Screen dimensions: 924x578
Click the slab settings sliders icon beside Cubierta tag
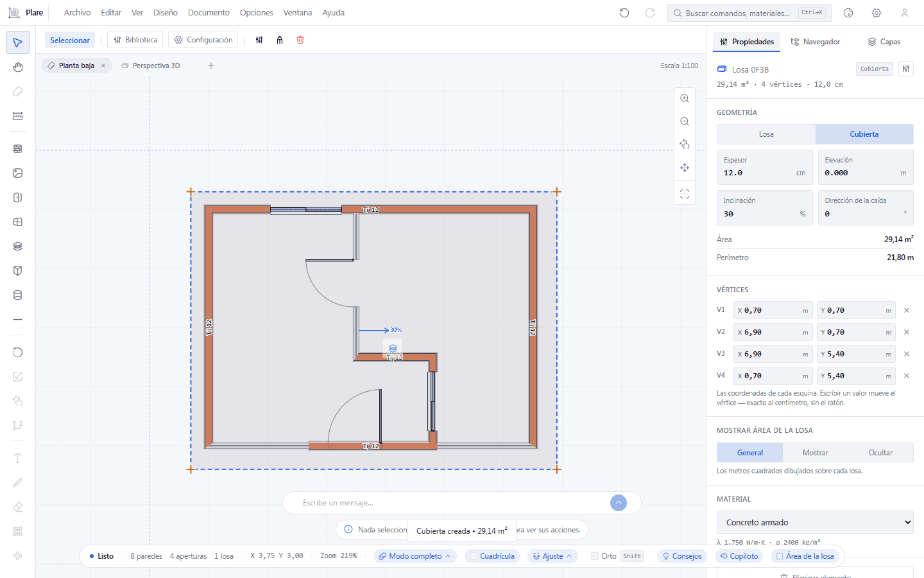pyautogui.click(x=905, y=69)
